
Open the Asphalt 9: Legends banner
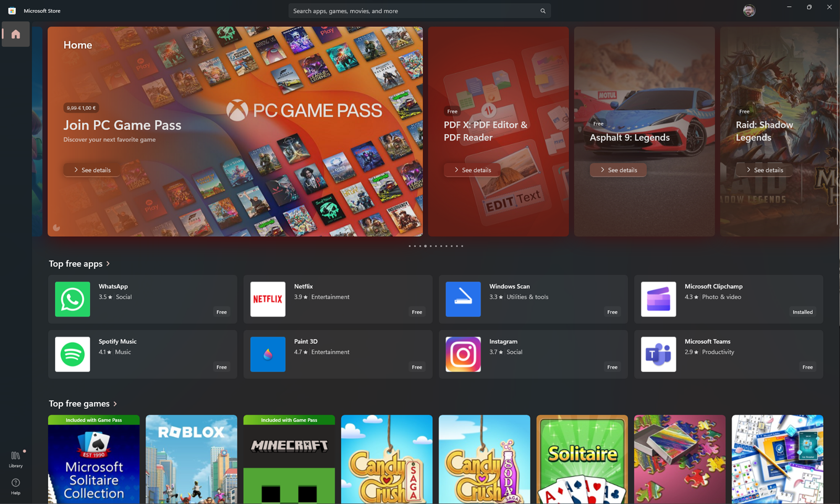click(x=644, y=131)
